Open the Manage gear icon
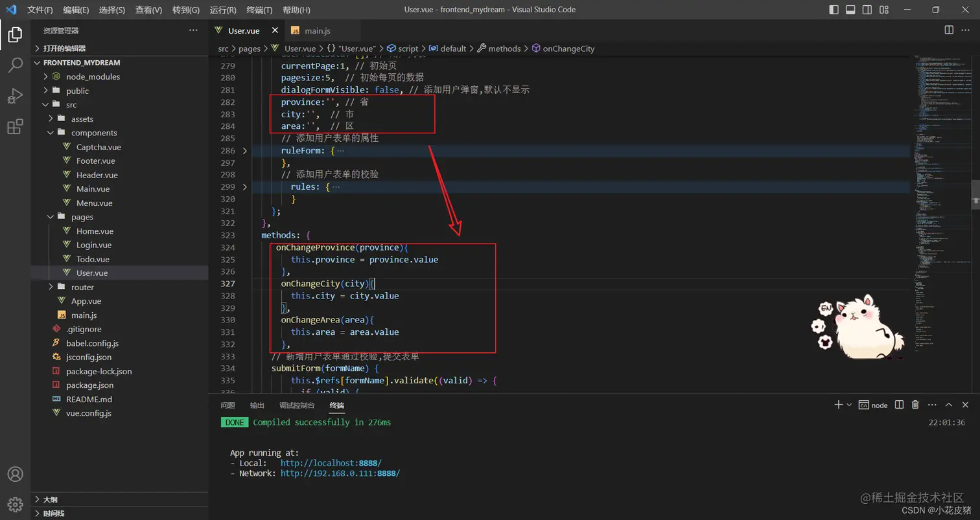 tap(15, 504)
